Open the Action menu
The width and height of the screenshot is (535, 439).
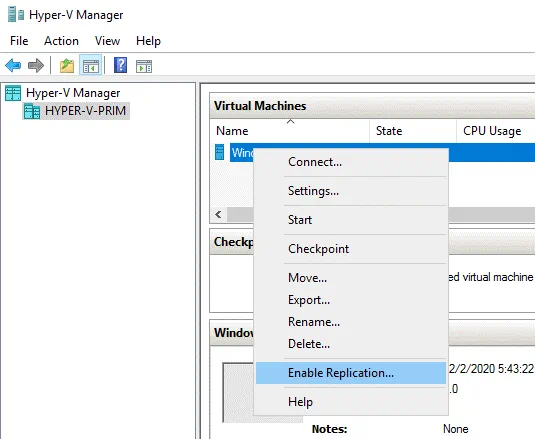click(61, 41)
